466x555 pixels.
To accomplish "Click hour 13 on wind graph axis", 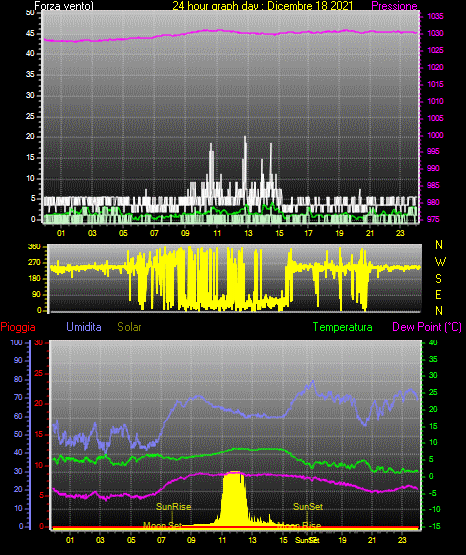I will (248, 233).
